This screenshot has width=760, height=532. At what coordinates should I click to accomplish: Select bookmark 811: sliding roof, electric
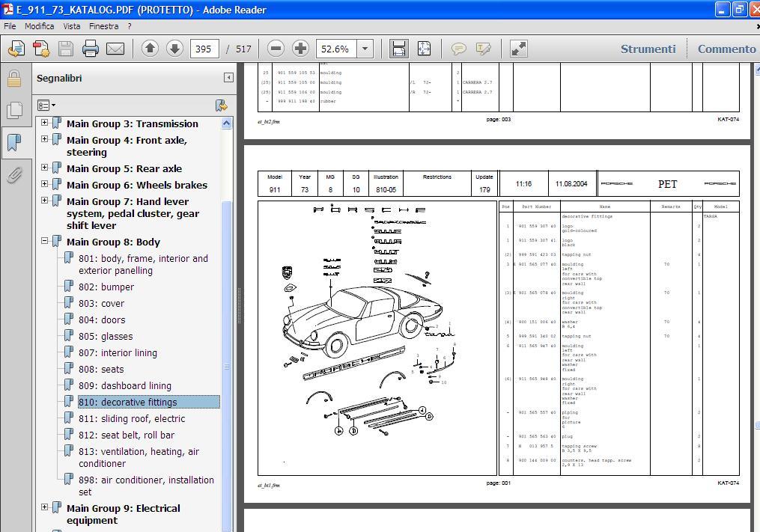pyautogui.click(x=131, y=418)
